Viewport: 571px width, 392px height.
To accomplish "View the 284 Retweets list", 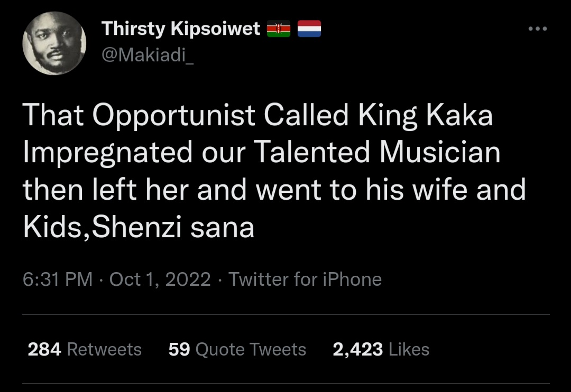I will coord(85,349).
